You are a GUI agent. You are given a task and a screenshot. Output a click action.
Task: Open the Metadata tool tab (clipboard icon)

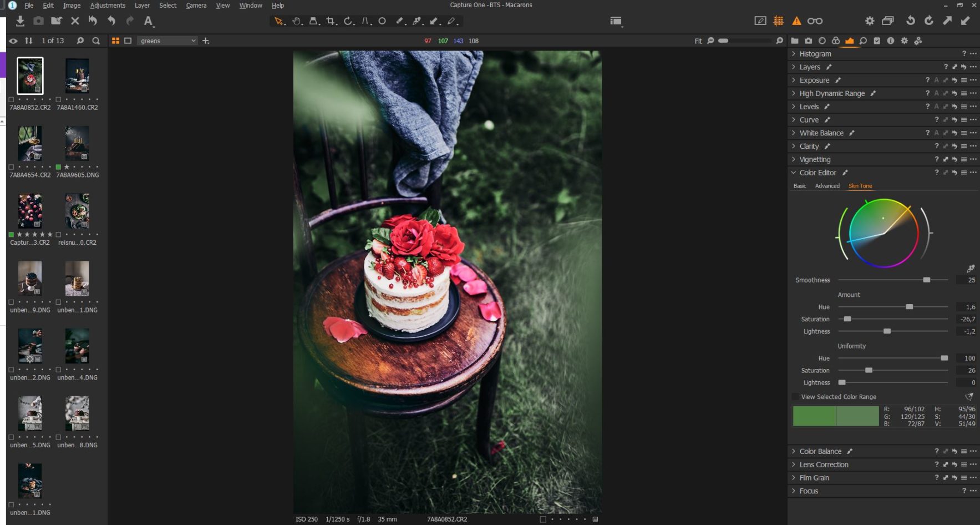(x=877, y=41)
